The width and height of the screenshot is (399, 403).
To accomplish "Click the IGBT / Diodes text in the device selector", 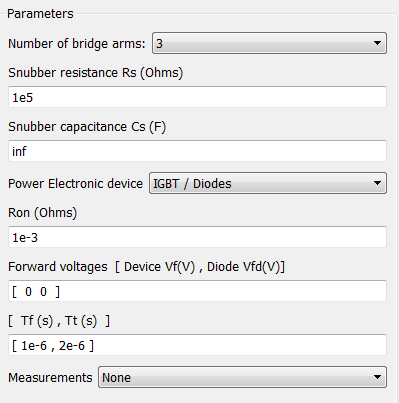I will [x=192, y=184].
